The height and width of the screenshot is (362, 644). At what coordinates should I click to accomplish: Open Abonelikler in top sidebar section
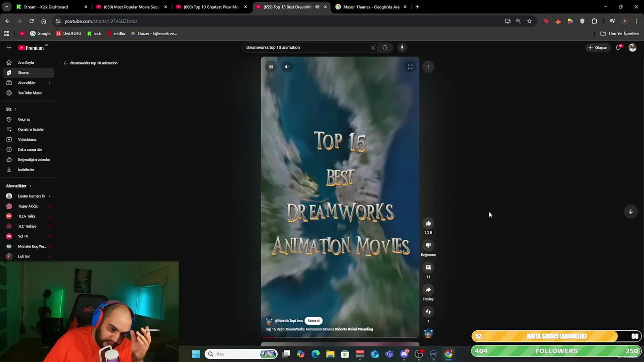coord(28,83)
